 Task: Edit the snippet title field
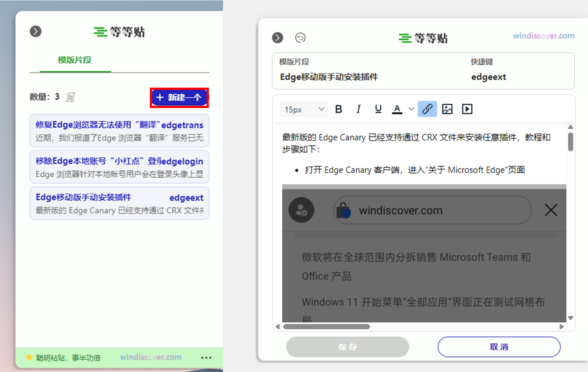tap(329, 77)
